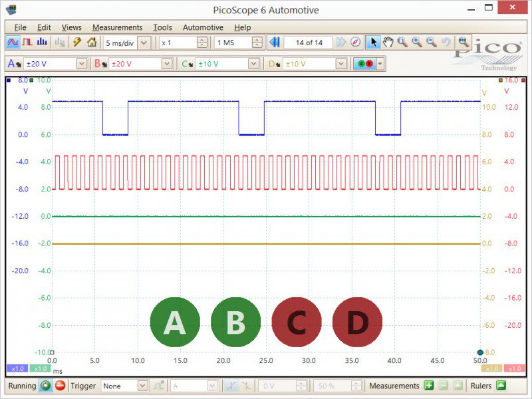532x399 pixels.
Task: Click the channel A/B indicator swatch
Action: point(364,65)
